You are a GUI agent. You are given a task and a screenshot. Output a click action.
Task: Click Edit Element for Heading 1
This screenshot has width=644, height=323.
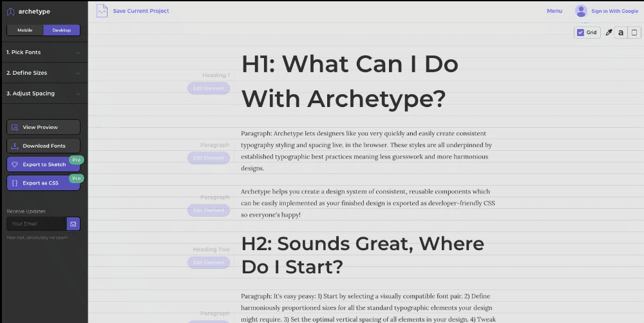[209, 88]
